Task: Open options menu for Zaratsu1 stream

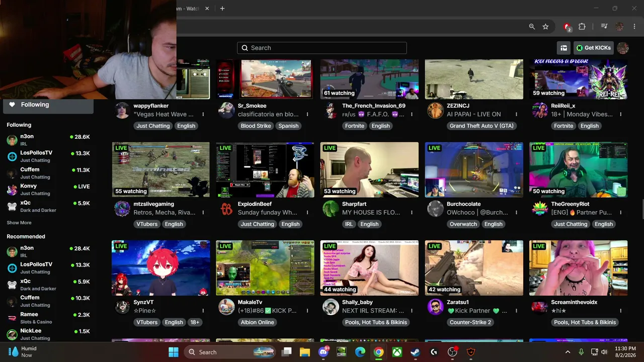Action: (516, 310)
